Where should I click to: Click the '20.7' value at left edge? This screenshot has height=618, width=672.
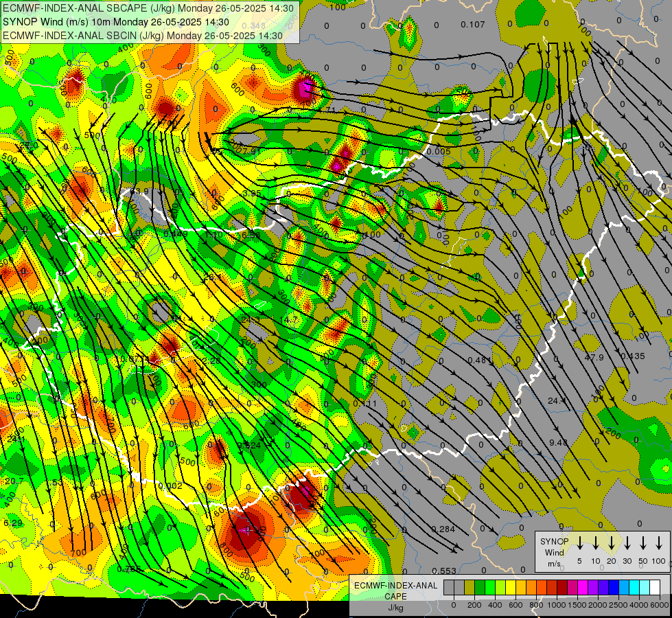point(14,481)
